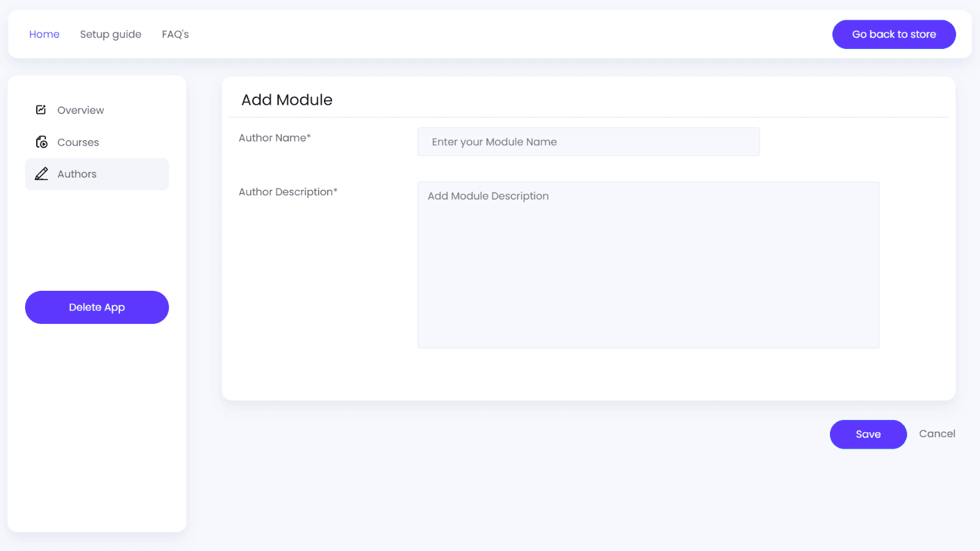The height and width of the screenshot is (551, 980).
Task: Click the Overview chart icon in sidebar
Action: (x=41, y=110)
